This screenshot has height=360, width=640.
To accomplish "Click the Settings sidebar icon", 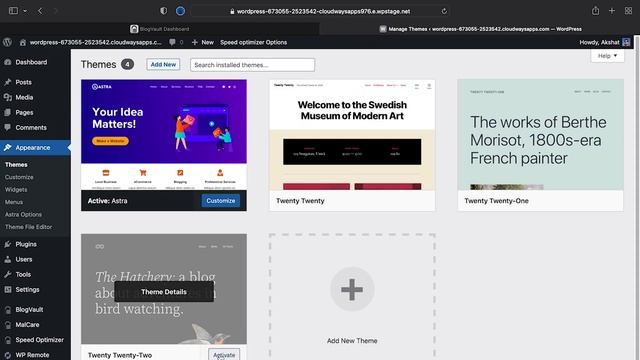I will [8, 289].
